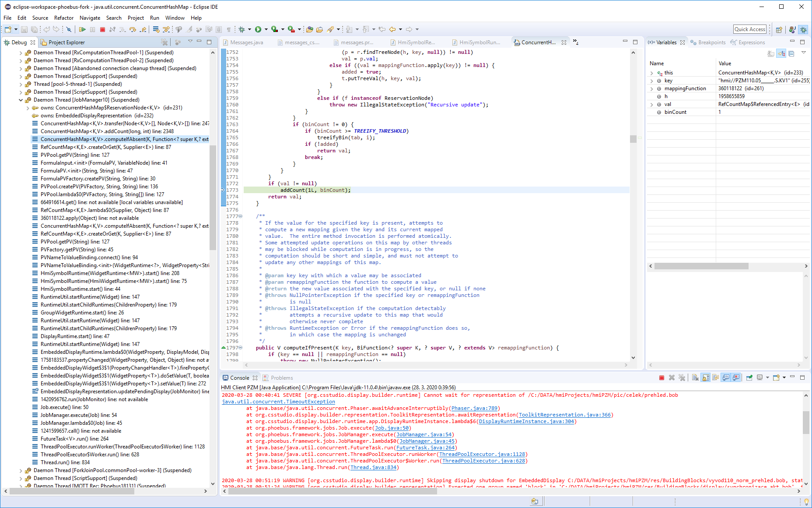Screen dimensions: 812x508
Task: Select the ConcurrentHashMap editor tab
Action: pos(539,42)
